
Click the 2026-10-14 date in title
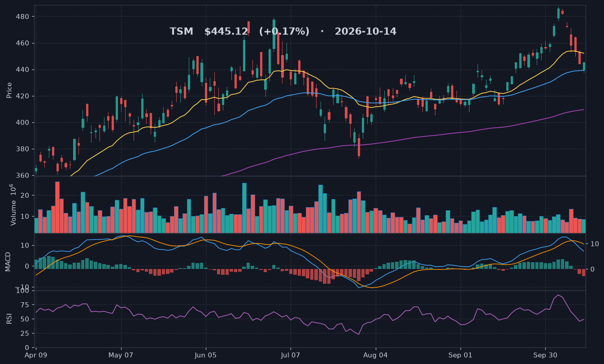tap(365, 32)
